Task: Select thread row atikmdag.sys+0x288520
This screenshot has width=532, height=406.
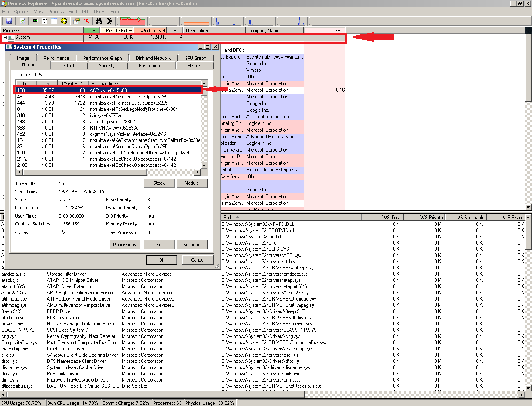Action: (108, 122)
